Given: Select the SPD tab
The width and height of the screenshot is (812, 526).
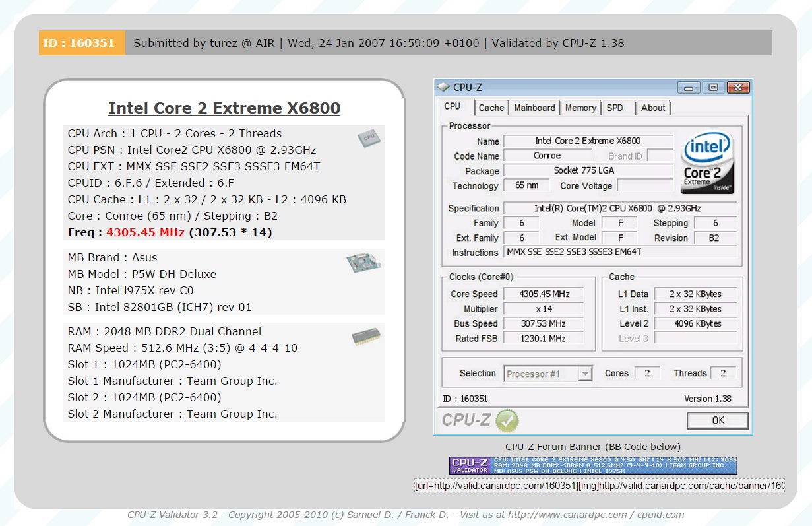Looking at the screenshot, I should (615, 108).
